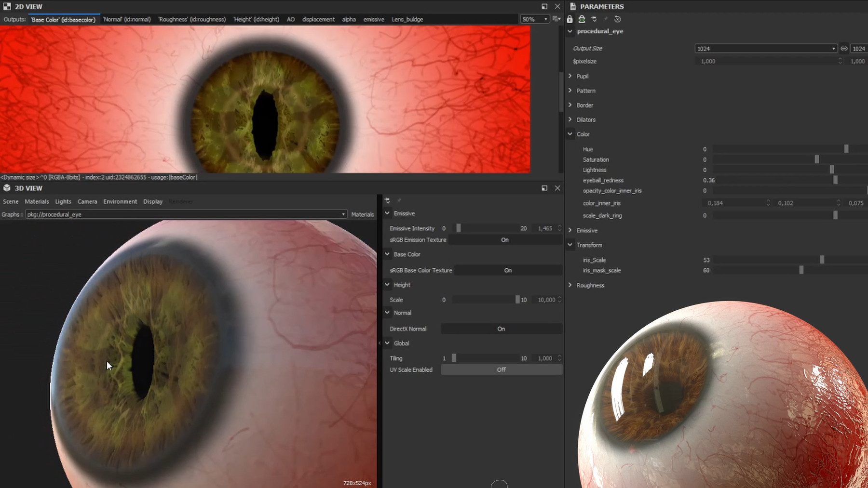Screen dimensions: 868x488
Task: Collapse the Base Color section
Action: [387, 254]
